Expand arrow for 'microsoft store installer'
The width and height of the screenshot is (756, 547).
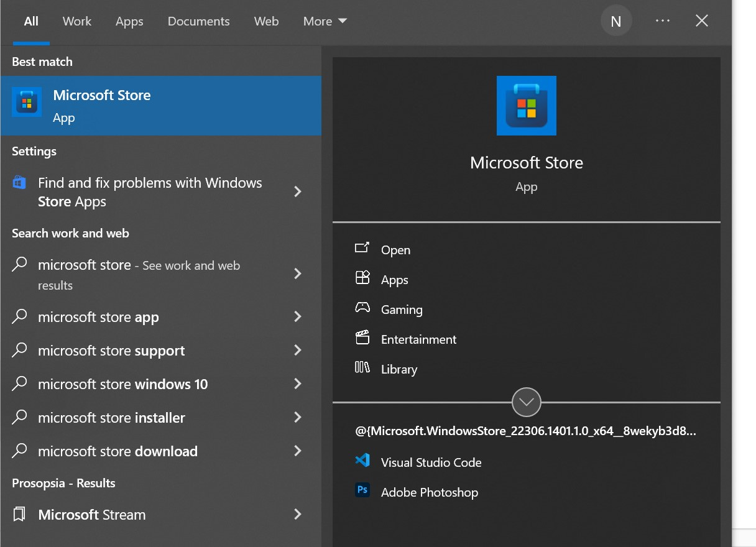click(298, 417)
